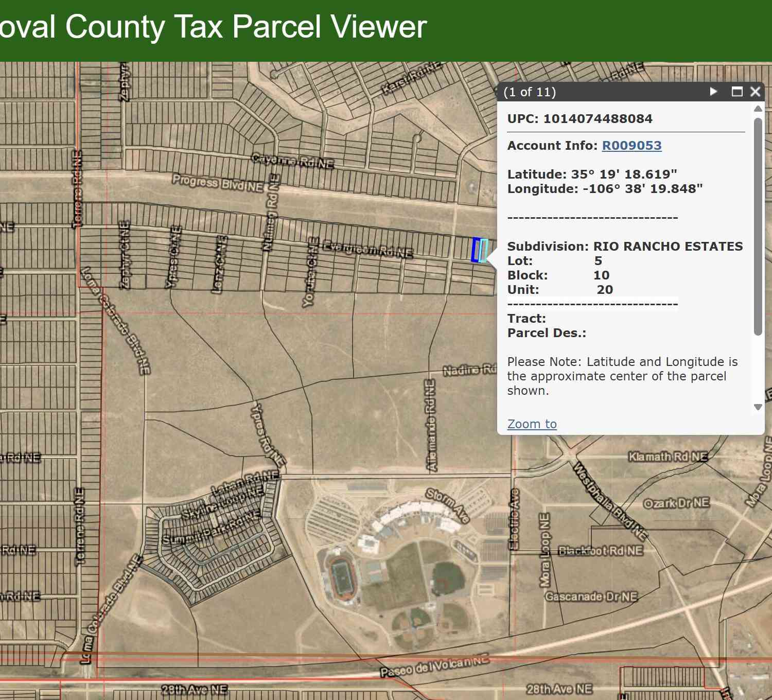Image resolution: width=772 pixels, height=700 pixels.
Task: Open account info link R009053
Action: [631, 146]
